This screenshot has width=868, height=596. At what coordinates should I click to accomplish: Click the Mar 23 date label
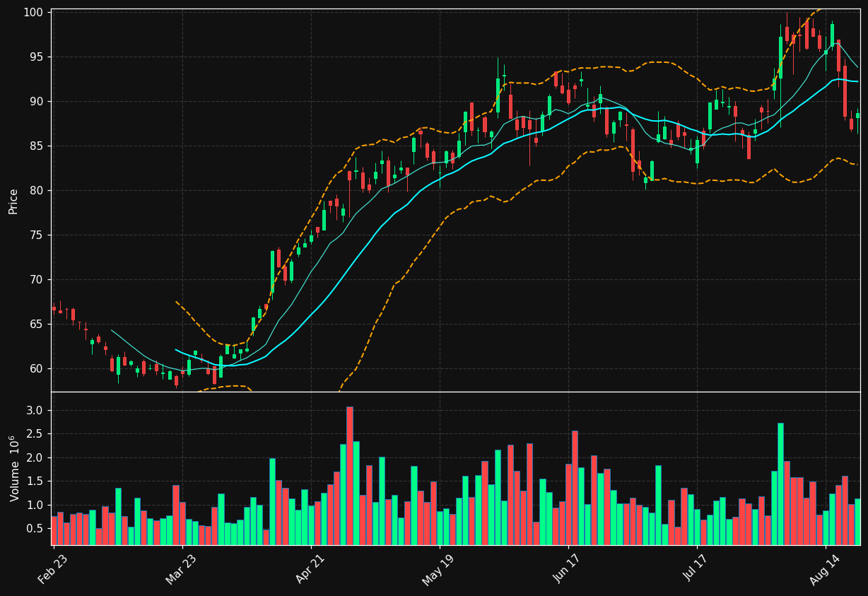pos(182,568)
